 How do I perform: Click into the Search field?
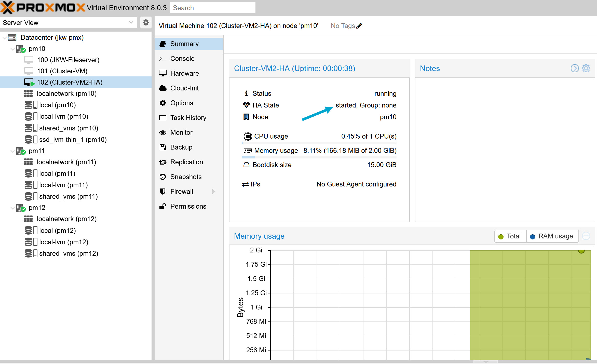[x=212, y=8]
